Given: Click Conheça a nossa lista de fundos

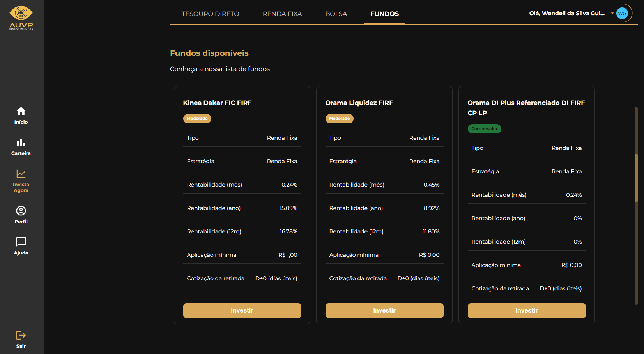Looking at the screenshot, I should (x=220, y=69).
